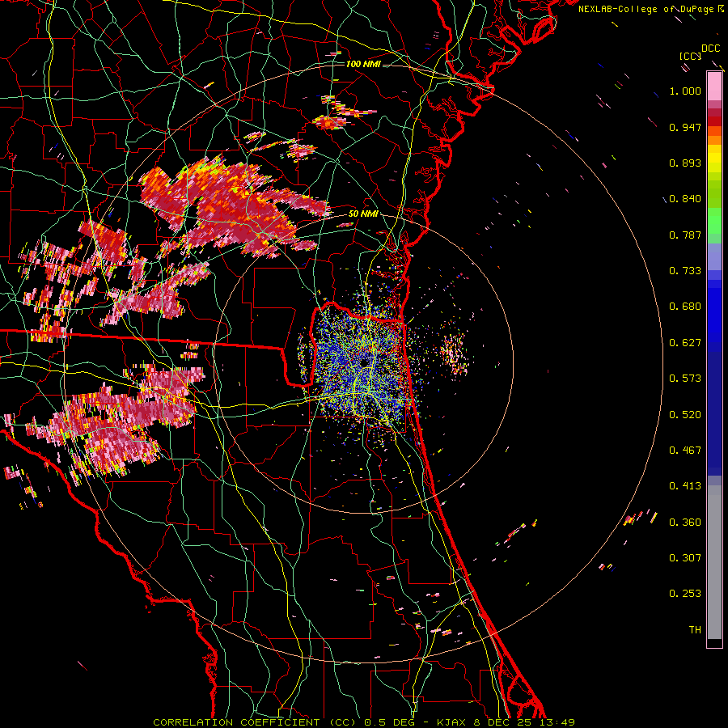
Task: Select the 0.627 legend value
Action: point(685,343)
